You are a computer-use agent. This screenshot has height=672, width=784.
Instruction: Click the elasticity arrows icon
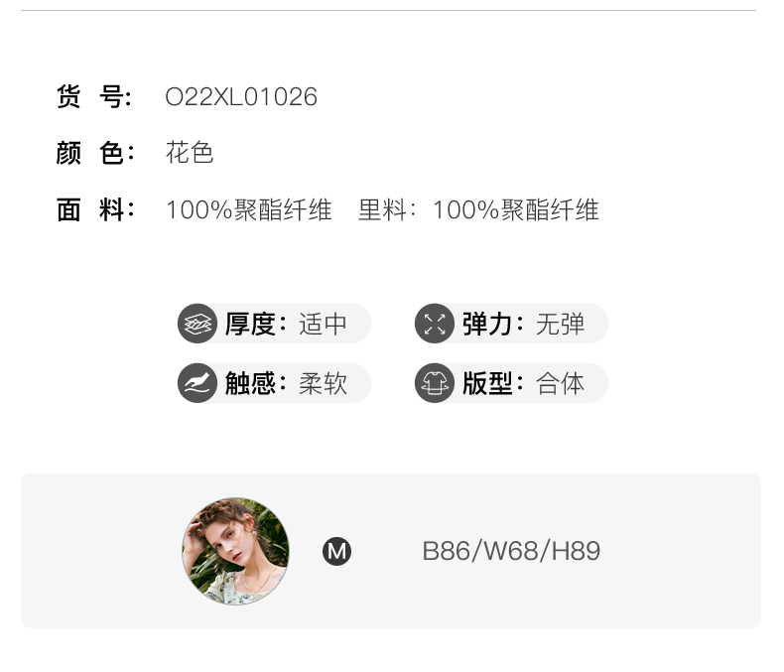pos(435,324)
